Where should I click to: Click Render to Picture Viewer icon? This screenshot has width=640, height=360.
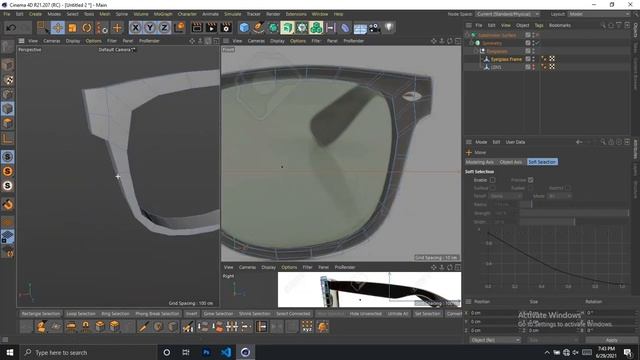211,28
